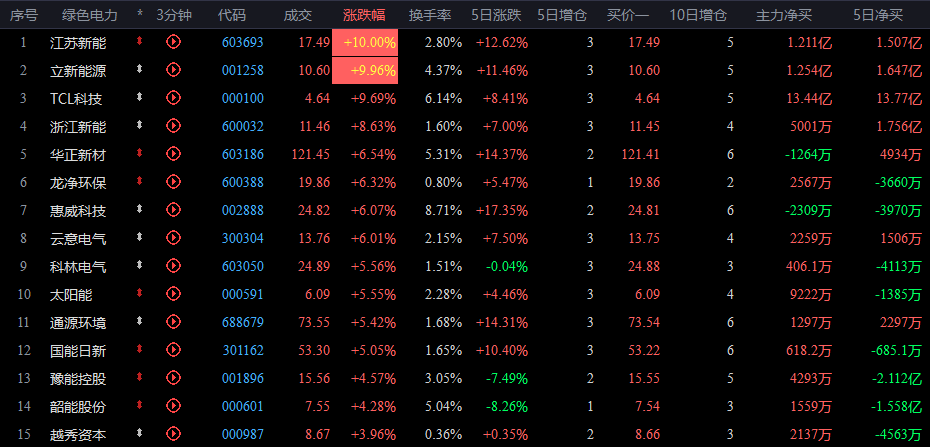Click the highlighted +10.00% change cell
This screenshot has height=447, width=930.
coord(365,42)
